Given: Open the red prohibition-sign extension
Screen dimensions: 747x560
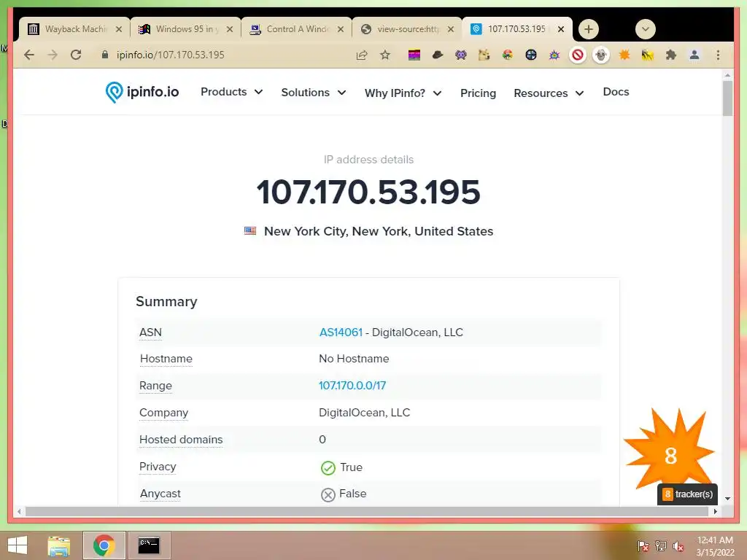Looking at the screenshot, I should 578,55.
